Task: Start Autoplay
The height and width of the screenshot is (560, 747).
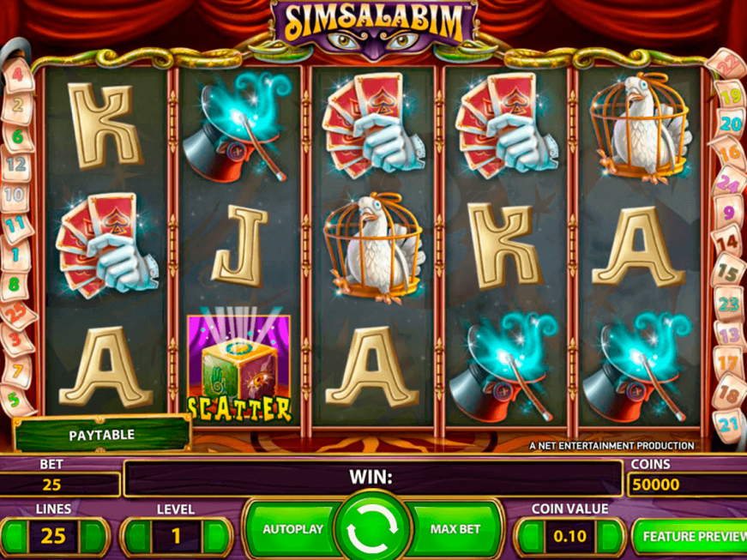Action: (292, 529)
